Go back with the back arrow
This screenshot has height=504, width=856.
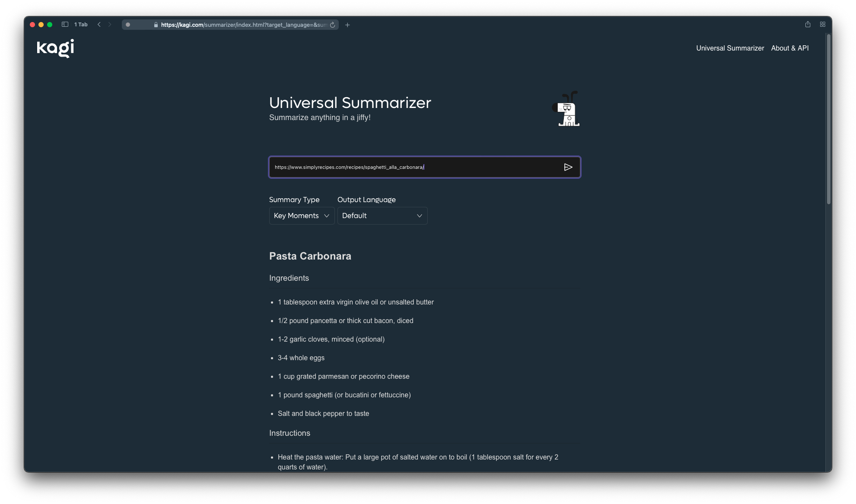point(99,25)
